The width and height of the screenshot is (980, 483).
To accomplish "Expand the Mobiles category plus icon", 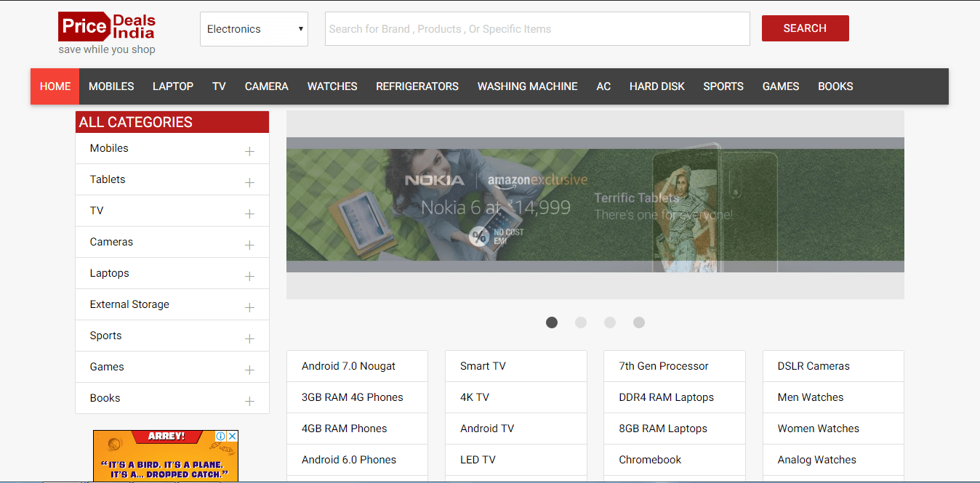I will click(249, 151).
